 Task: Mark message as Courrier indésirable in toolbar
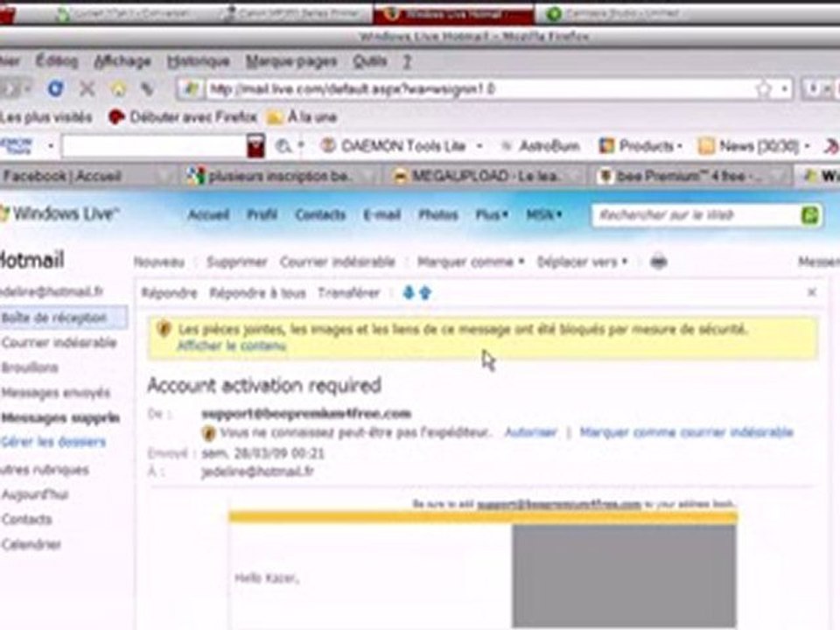click(x=338, y=262)
